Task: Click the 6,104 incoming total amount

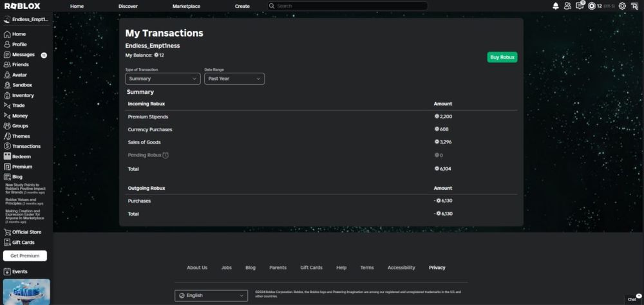Action: [x=443, y=169]
